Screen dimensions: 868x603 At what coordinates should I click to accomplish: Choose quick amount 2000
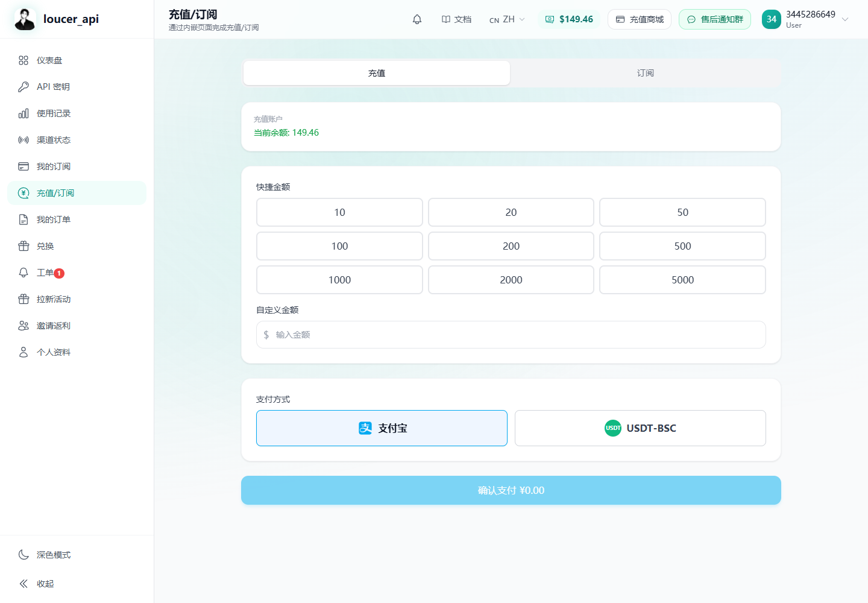pyautogui.click(x=511, y=280)
